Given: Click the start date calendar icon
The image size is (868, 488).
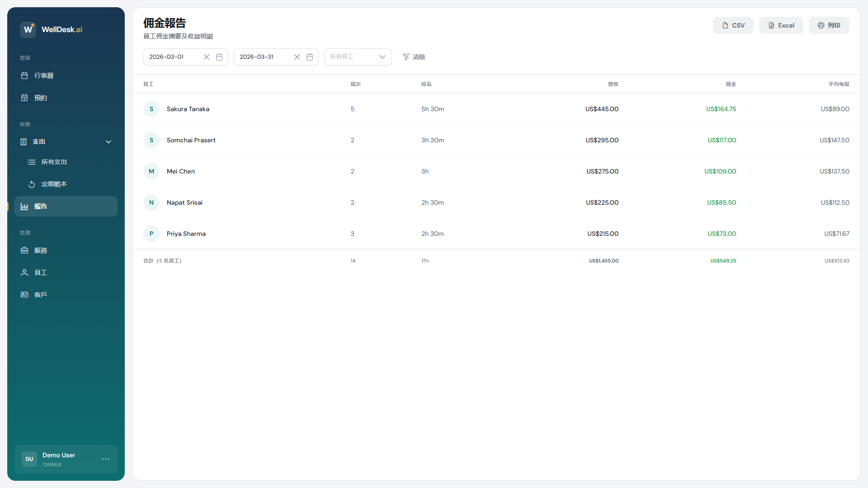Looking at the screenshot, I should click(219, 57).
